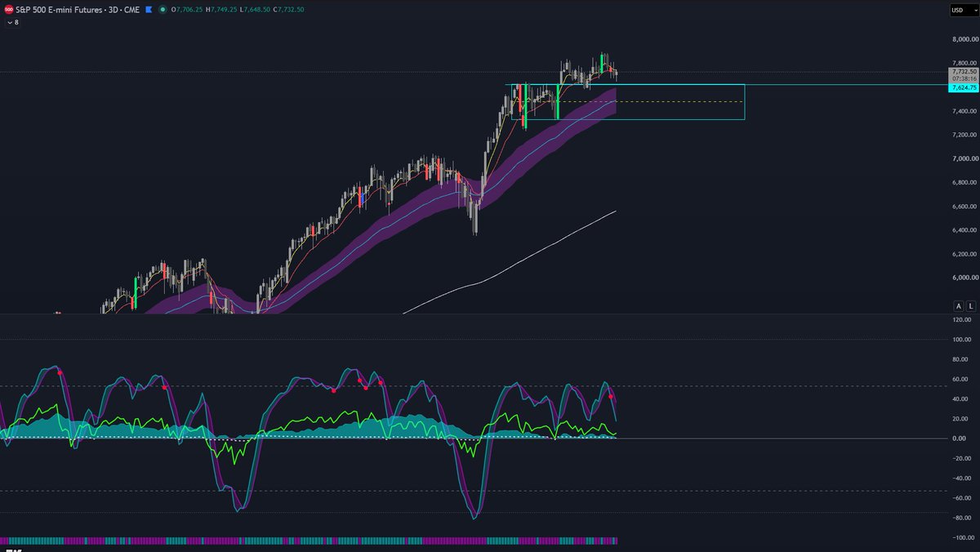The height and width of the screenshot is (552, 980).
Task: Click the 7,000.00 price scale label
Action: click(964, 158)
